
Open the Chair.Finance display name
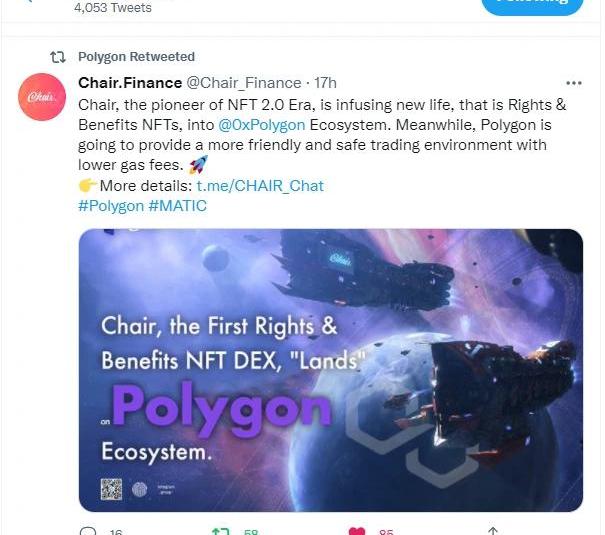[x=129, y=83]
